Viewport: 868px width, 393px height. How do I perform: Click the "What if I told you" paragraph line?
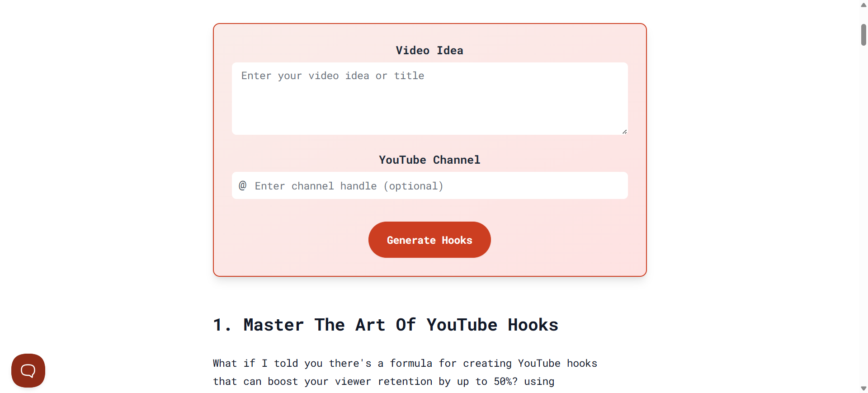pos(405,363)
